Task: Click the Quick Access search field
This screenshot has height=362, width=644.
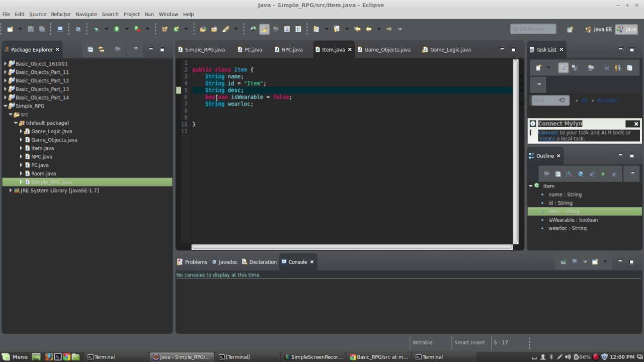Action: [533, 29]
